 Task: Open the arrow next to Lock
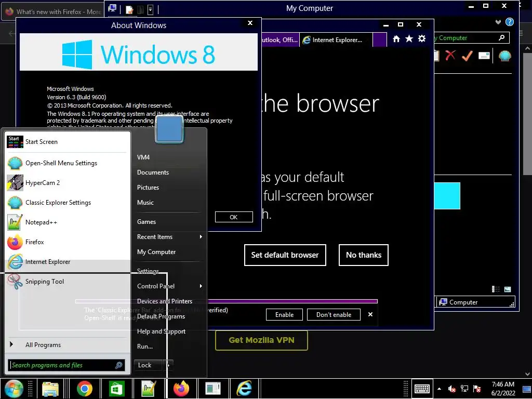[x=169, y=365]
